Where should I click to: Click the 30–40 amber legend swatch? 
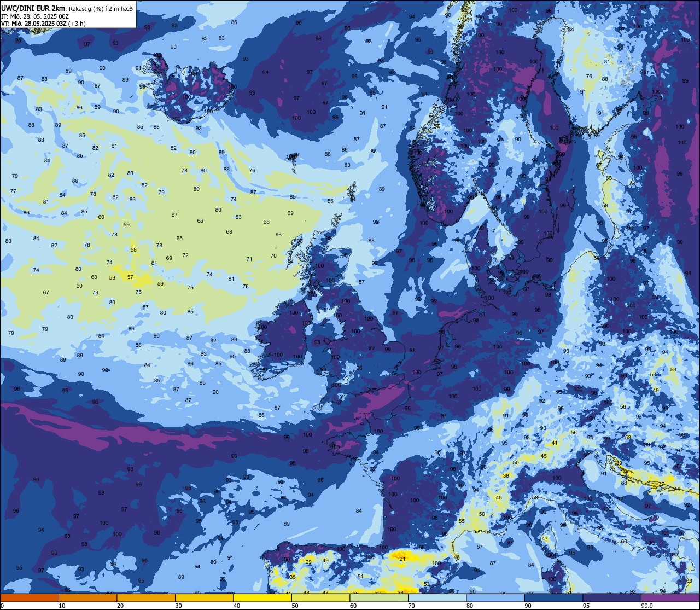pos(204,597)
